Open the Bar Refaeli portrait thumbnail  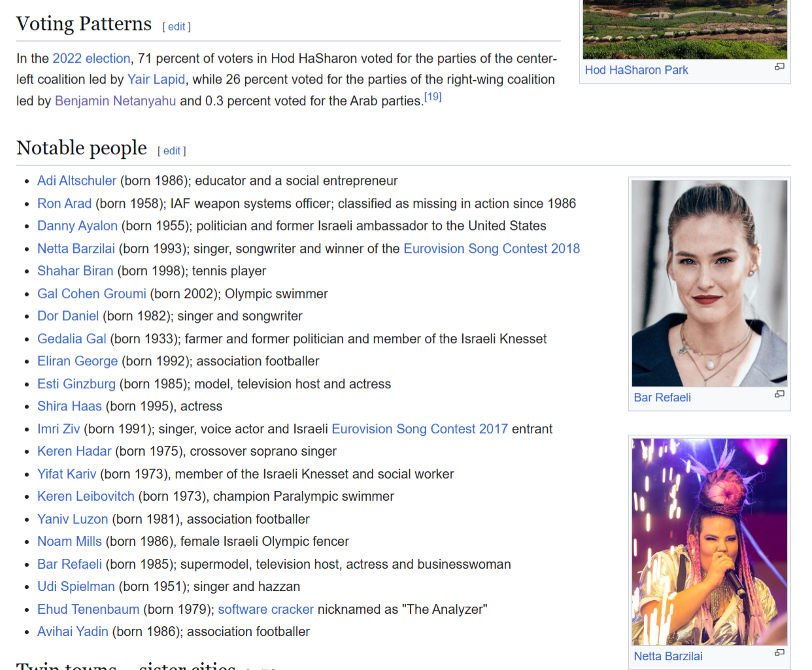pyautogui.click(x=709, y=283)
